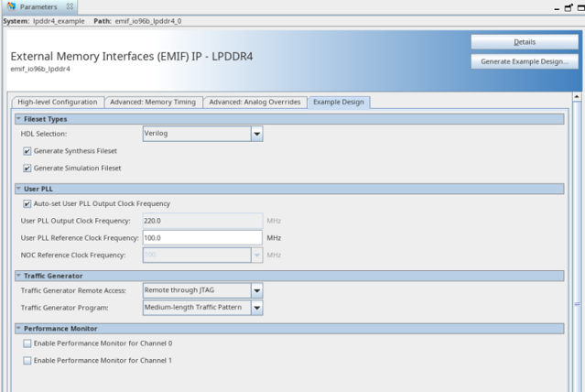This screenshot has width=585, height=392.
Task: Toggle Generate Simulation Fileset checkbox
Action: pyautogui.click(x=27, y=168)
